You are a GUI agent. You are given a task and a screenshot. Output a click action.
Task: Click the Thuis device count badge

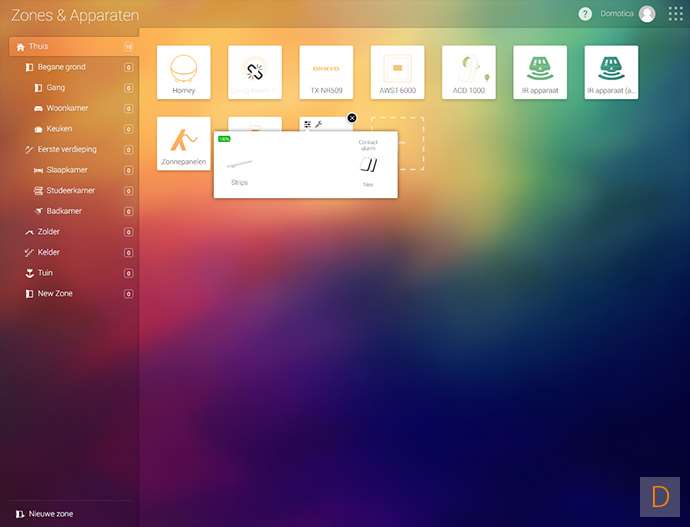click(128, 47)
